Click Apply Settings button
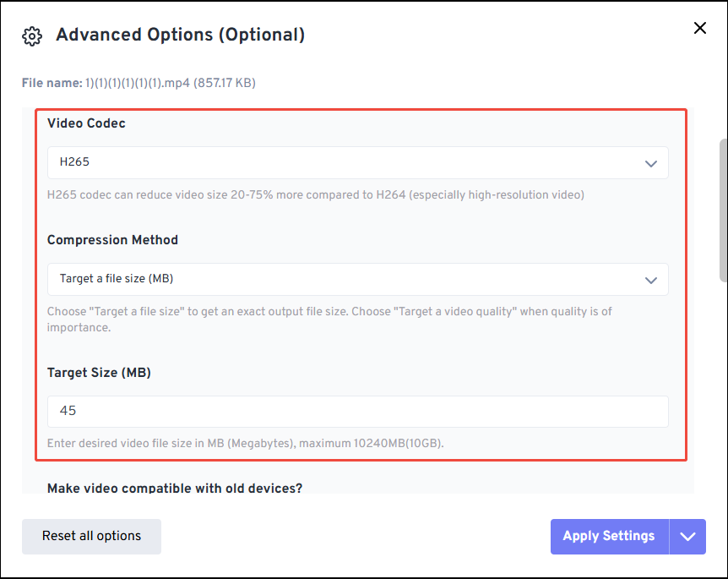The image size is (728, 579). pyautogui.click(x=609, y=536)
